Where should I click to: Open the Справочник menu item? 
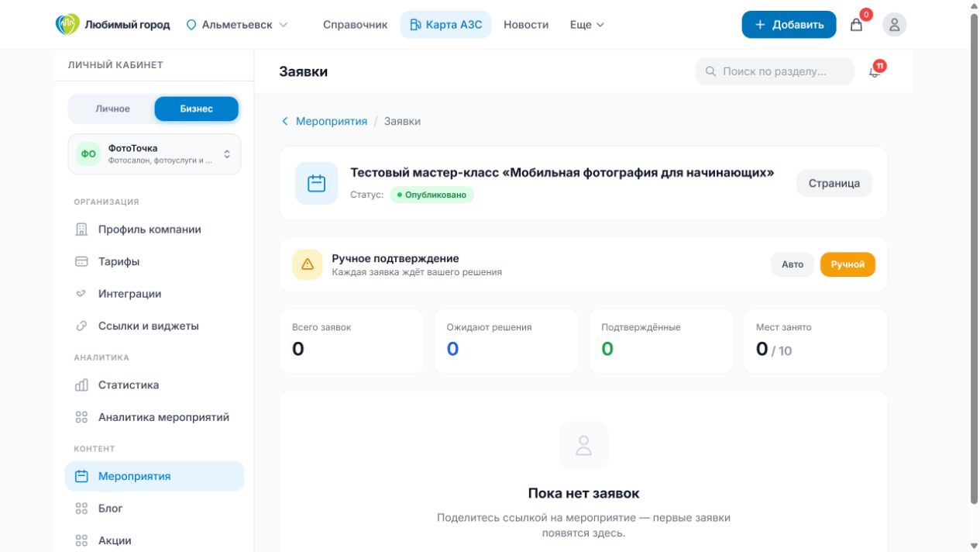[x=355, y=25]
